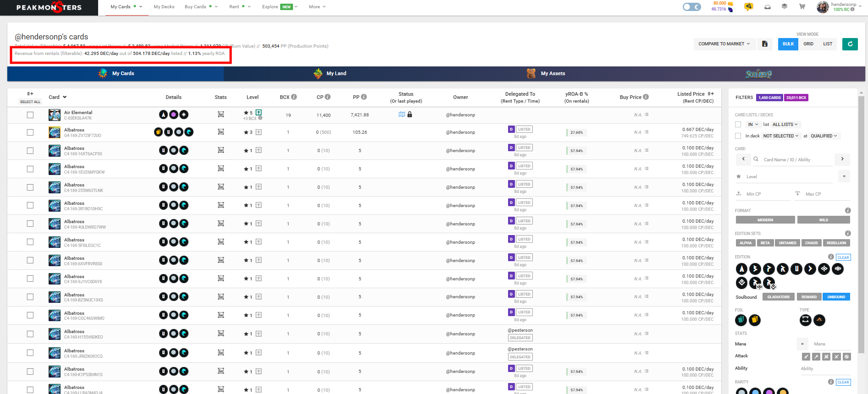Tick checkbox for Albatross G4-169-ZV7ZIF72UO
This screenshot has height=394, width=868.
(30, 132)
